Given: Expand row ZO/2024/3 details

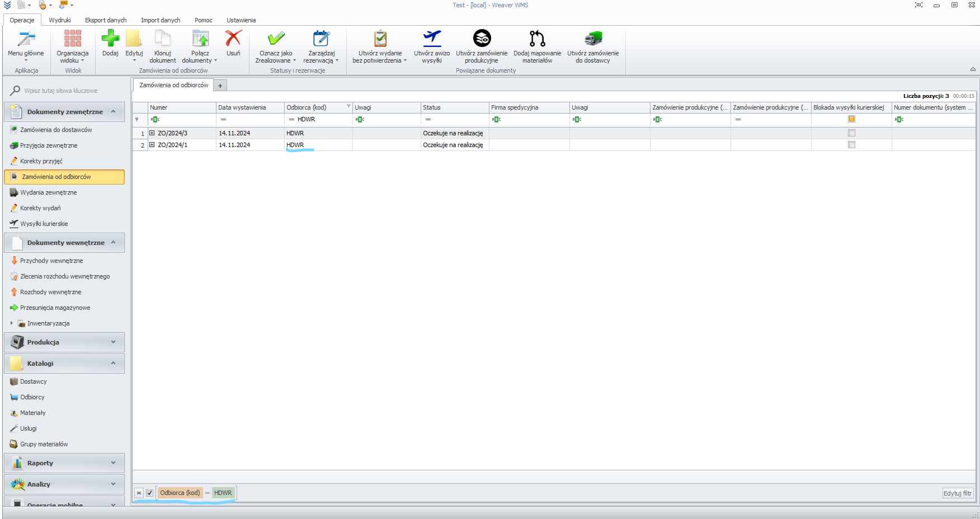Looking at the screenshot, I should 152,133.
